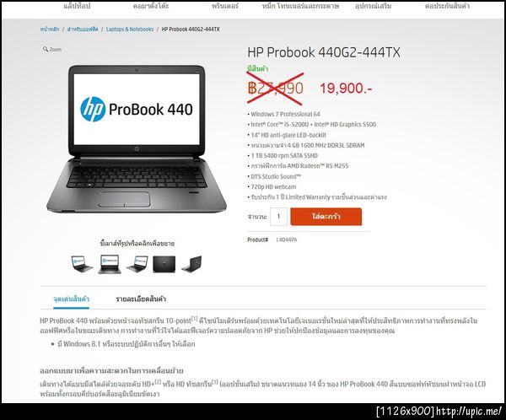
Task: Select the closed lid laptop thumbnail
Action: pos(164,264)
